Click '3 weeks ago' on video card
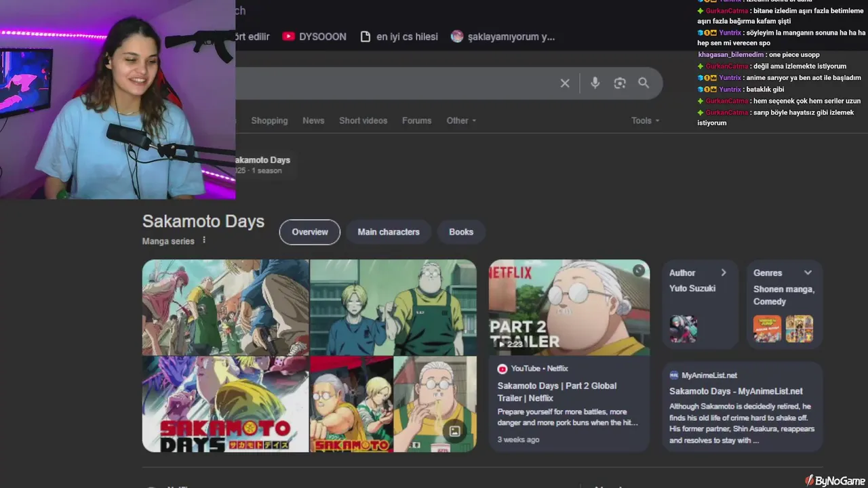868x488 pixels. coord(518,440)
